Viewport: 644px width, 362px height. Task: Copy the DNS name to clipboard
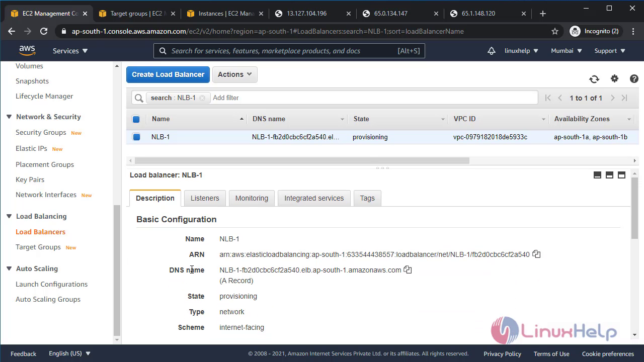point(408,270)
